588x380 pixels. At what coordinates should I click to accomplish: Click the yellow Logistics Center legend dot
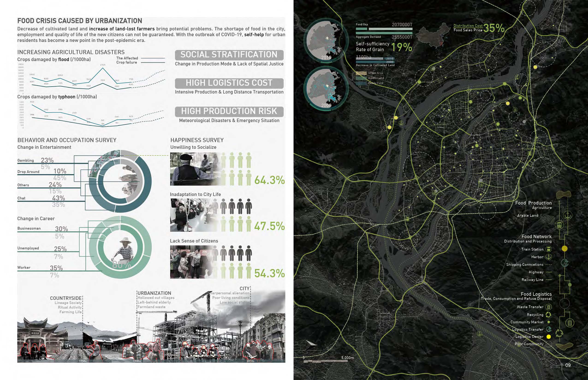pyautogui.click(x=549, y=336)
